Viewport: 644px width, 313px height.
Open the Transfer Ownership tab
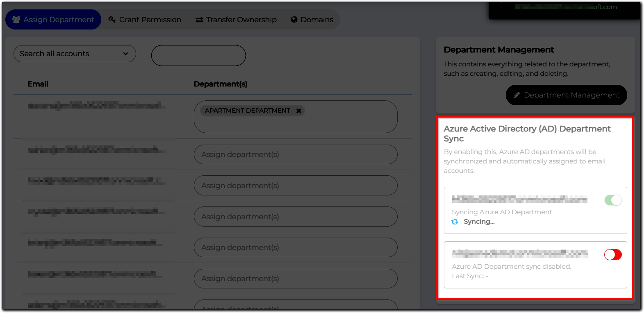(236, 20)
